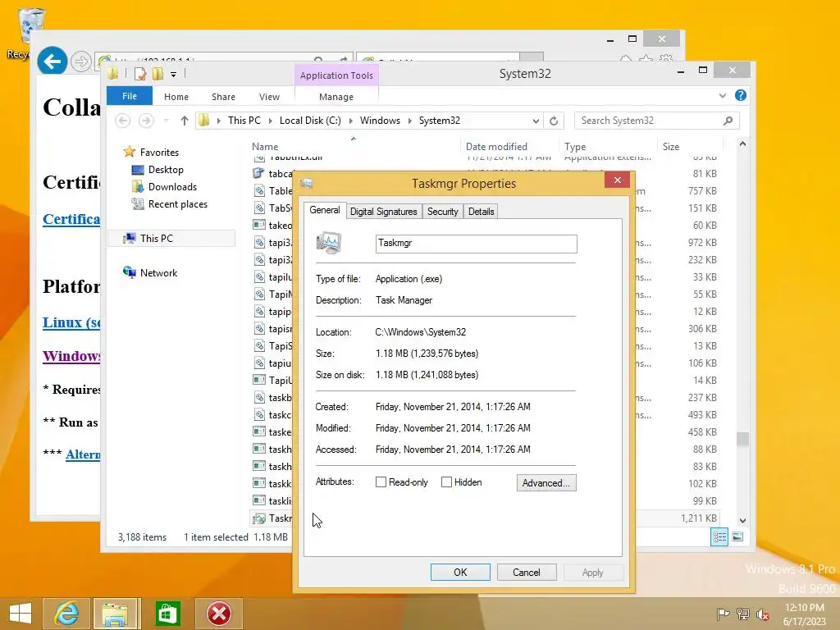This screenshot has height=630, width=840.
Task: Go back in File Explorer
Action: [x=123, y=121]
